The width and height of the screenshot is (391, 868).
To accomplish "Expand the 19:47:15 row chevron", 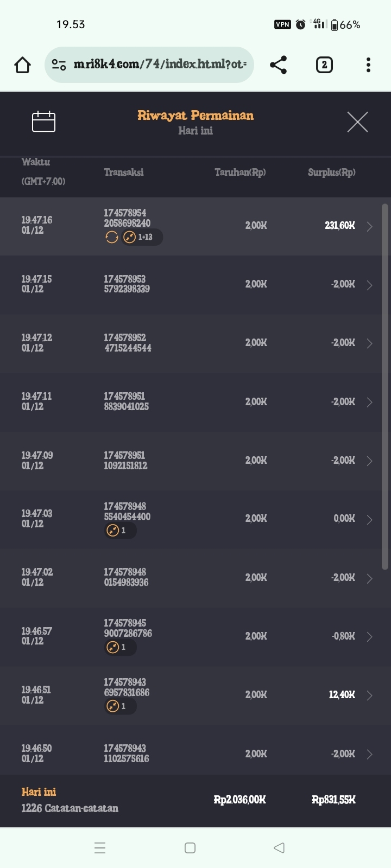I will [369, 285].
